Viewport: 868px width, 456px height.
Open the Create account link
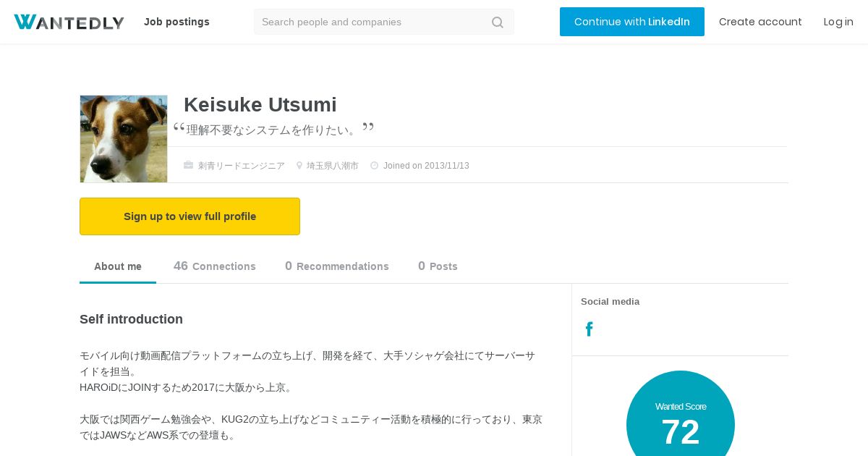click(x=760, y=22)
